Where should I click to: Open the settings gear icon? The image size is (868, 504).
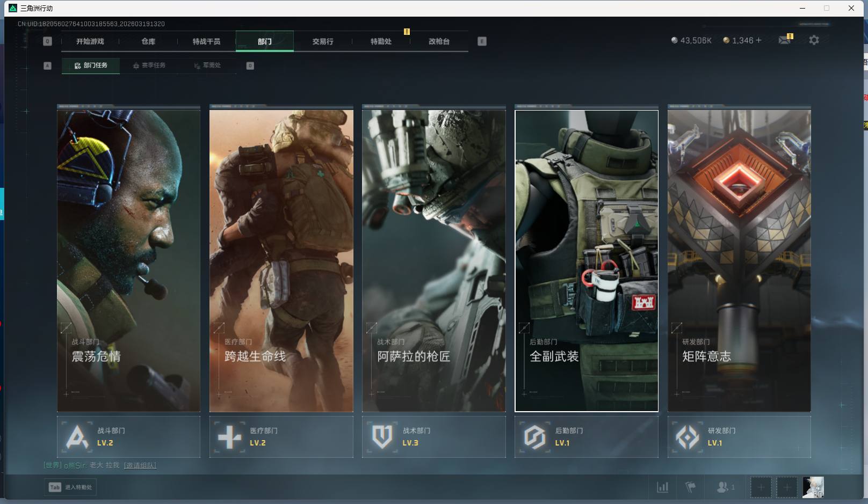pos(814,40)
